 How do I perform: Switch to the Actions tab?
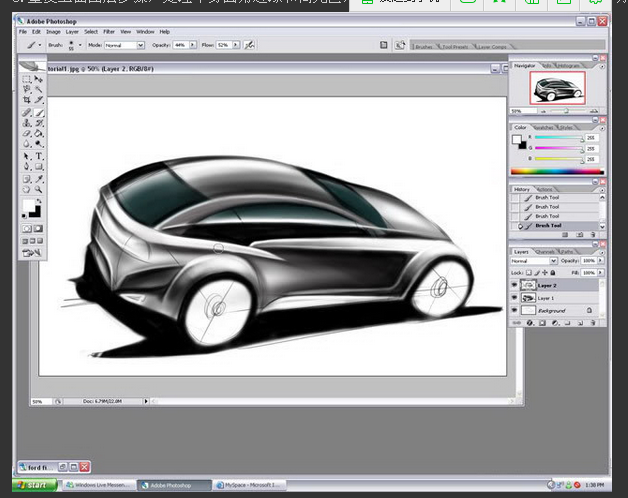tap(544, 190)
